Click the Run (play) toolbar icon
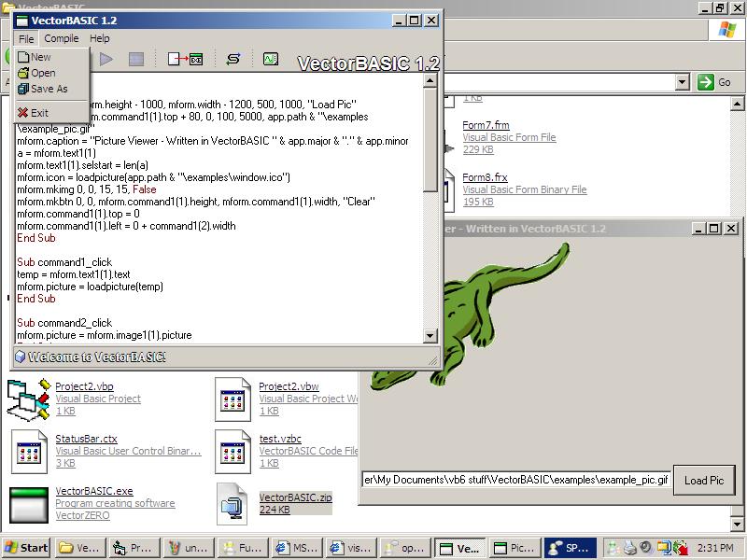 tap(106, 59)
